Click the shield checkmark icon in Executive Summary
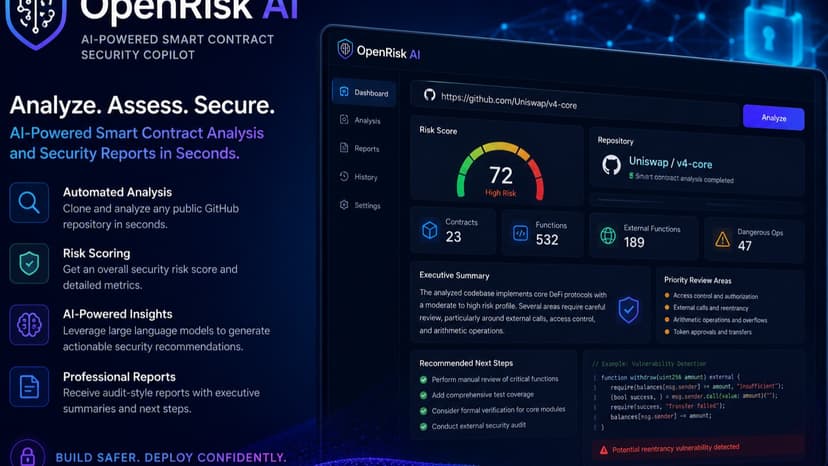Image resolution: width=828 pixels, height=466 pixels. pos(628,310)
